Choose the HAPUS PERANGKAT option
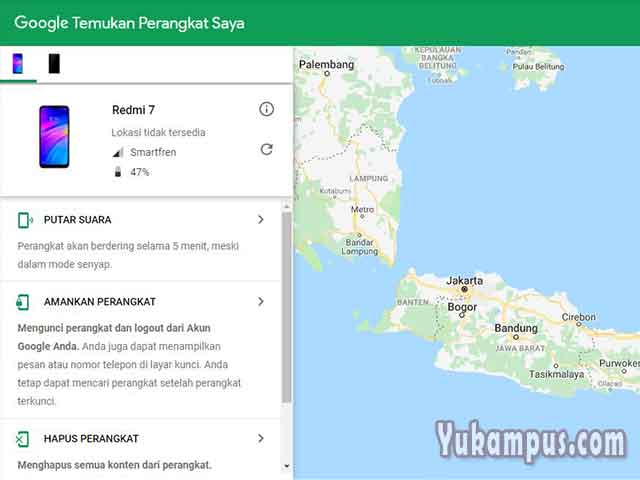Viewport: 640px width, 480px height. (91, 439)
